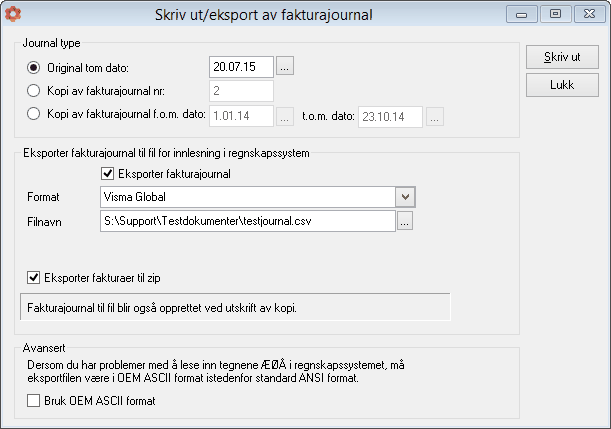This screenshot has width=611, height=429.
Task: Select Original tom dato radio button
Action: (34, 68)
